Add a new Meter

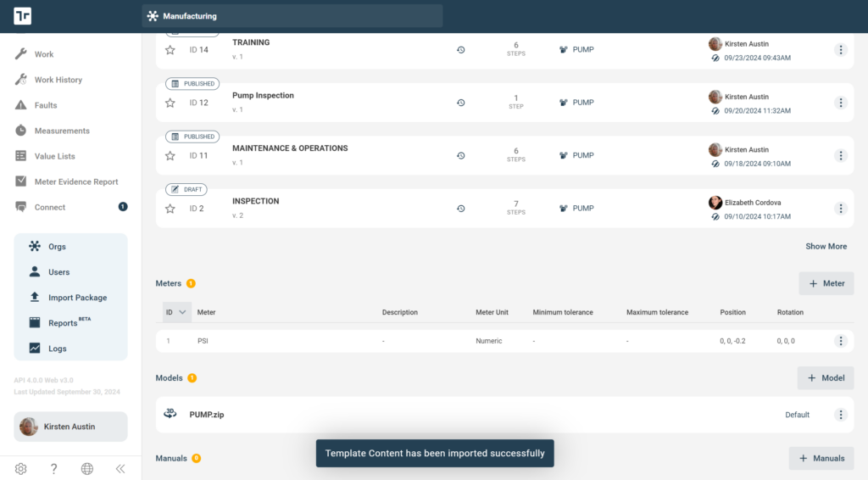(x=826, y=283)
